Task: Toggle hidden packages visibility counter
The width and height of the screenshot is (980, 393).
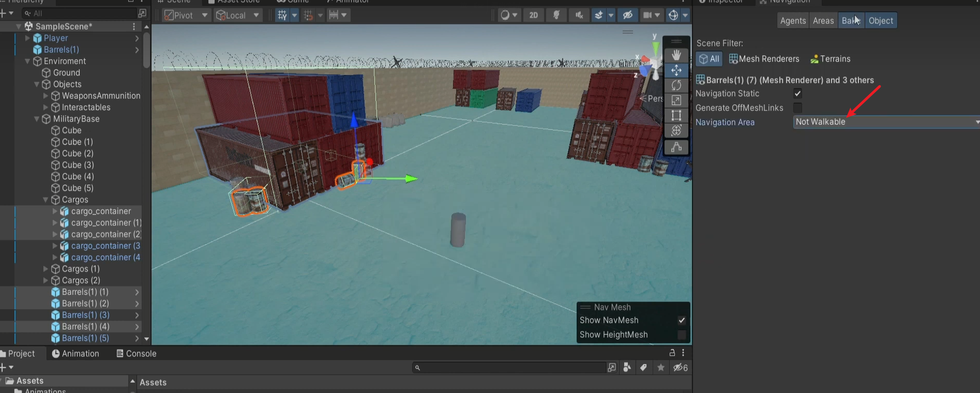Action: pyautogui.click(x=680, y=368)
